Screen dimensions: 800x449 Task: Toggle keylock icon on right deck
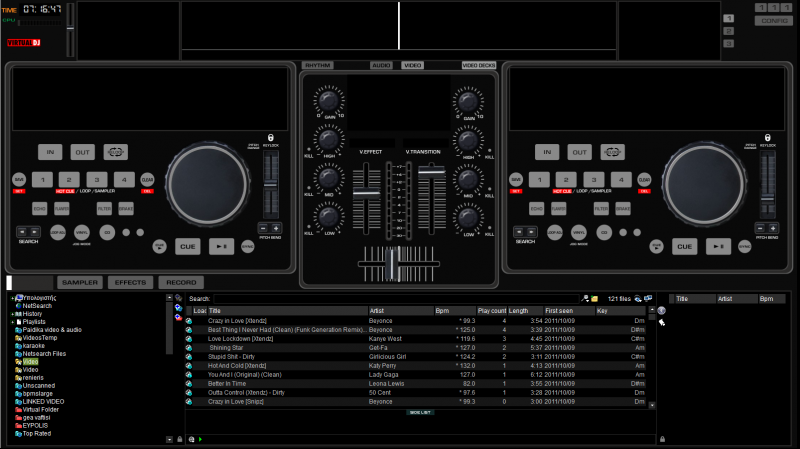767,138
